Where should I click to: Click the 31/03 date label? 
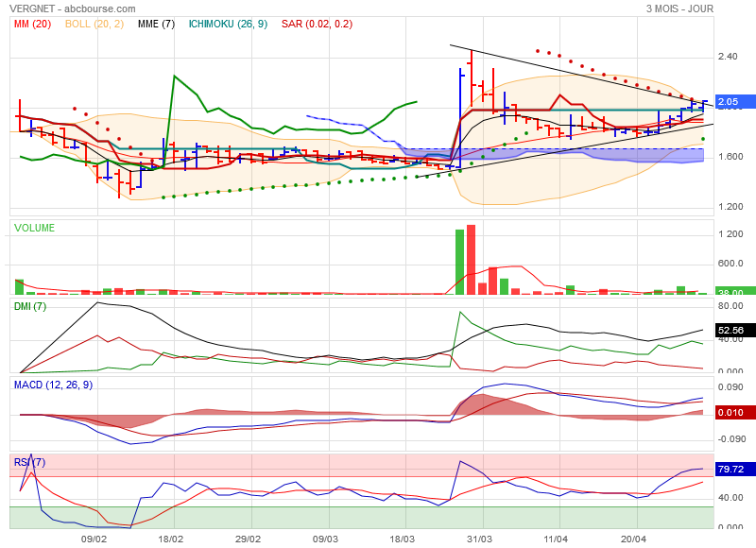pos(479,539)
